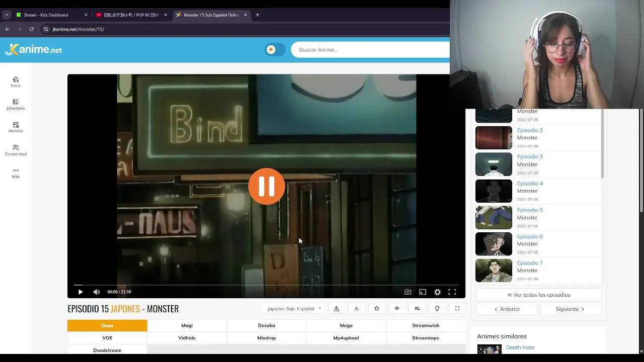The height and width of the screenshot is (362, 644).
Task: Reload the page
Action: 32,29
